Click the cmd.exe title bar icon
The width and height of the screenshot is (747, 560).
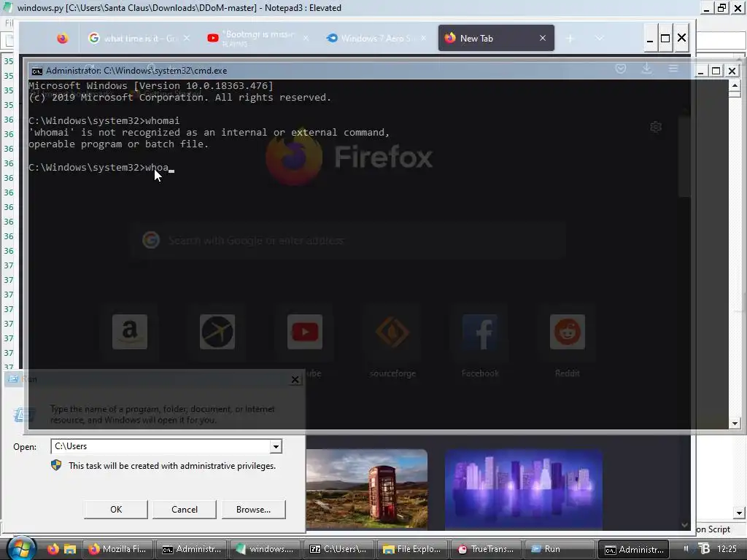[36, 71]
